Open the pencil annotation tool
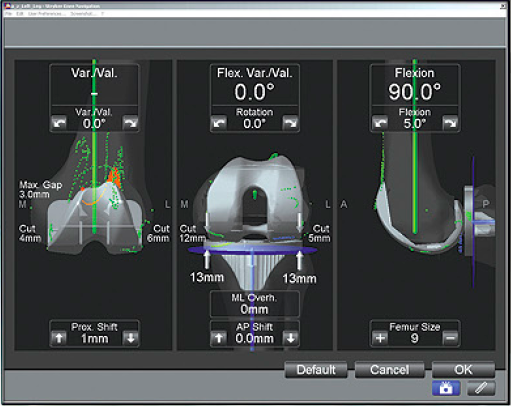This screenshot has width=511, height=406. click(x=481, y=388)
